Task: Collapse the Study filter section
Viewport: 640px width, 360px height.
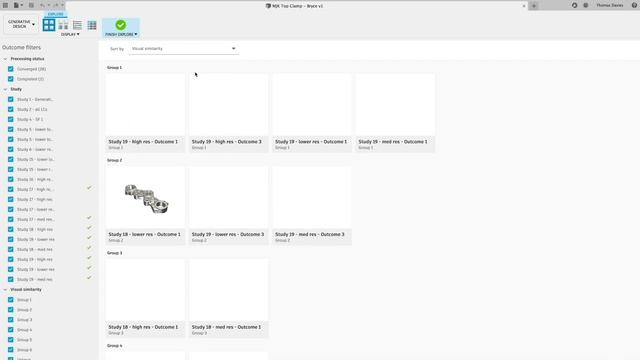Action: click(x=5, y=89)
